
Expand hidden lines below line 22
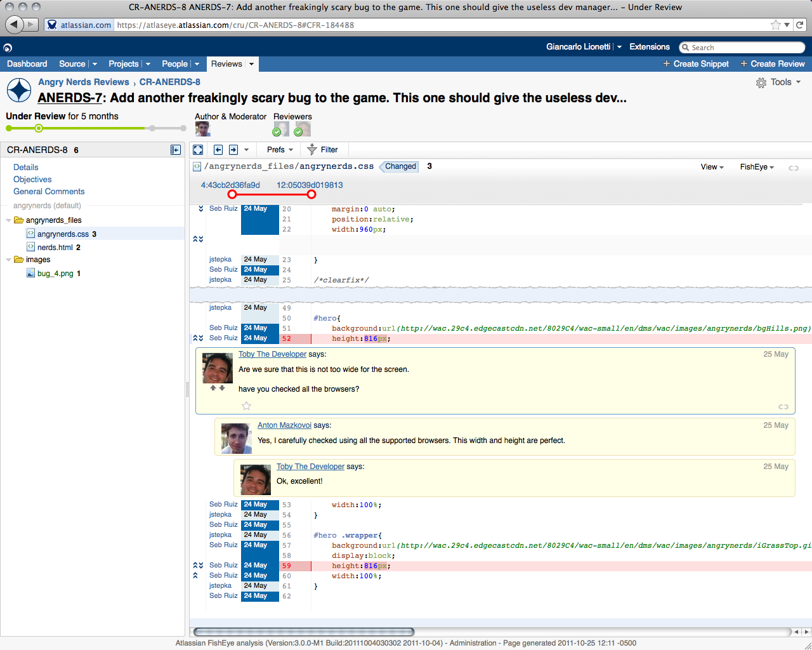[198, 239]
